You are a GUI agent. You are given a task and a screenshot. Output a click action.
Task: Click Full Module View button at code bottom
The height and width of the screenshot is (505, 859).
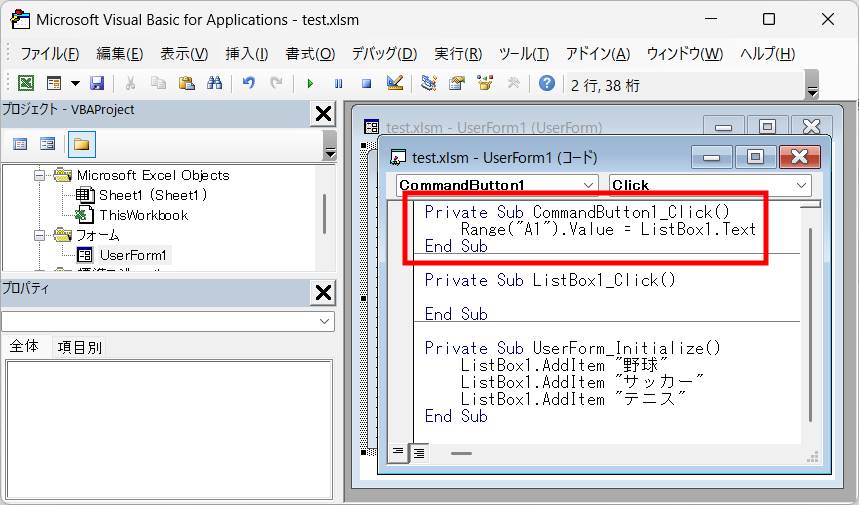pos(419,453)
